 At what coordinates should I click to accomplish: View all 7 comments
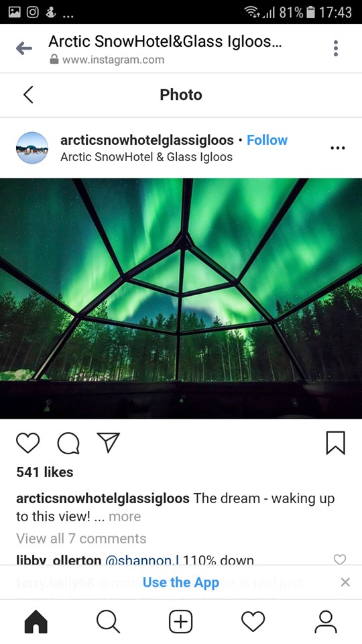point(81,539)
